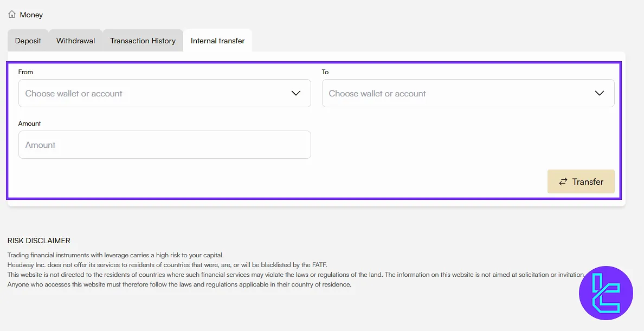Switch to the Deposit tab
The image size is (644, 331).
(28, 41)
